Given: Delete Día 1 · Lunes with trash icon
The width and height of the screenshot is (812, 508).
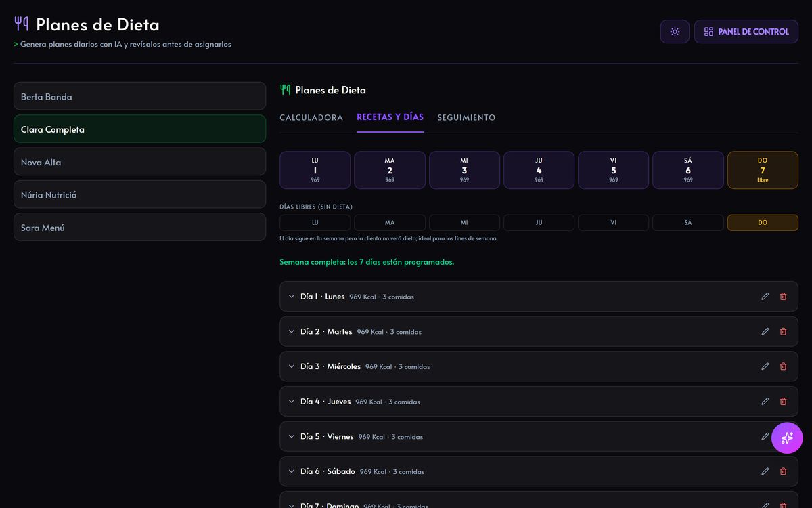Looking at the screenshot, I should point(783,297).
